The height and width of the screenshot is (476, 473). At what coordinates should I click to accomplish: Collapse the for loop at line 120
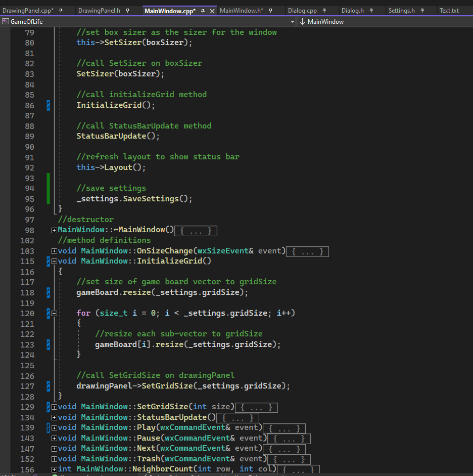[54, 314]
